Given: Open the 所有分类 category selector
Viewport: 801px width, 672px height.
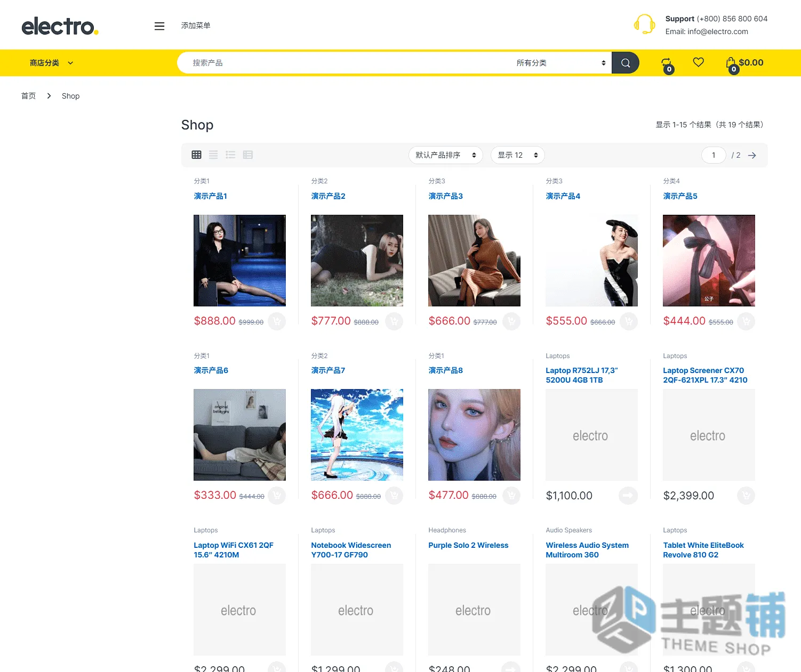Looking at the screenshot, I should click(561, 63).
